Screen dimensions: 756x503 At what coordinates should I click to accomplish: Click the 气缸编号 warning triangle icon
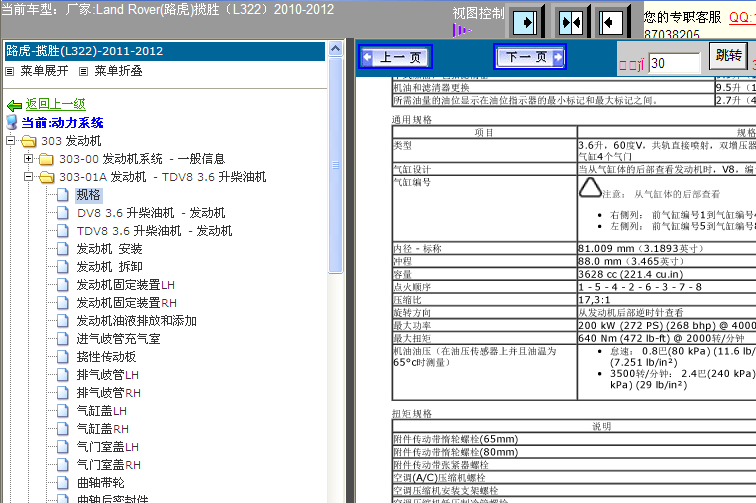pyautogui.click(x=590, y=188)
